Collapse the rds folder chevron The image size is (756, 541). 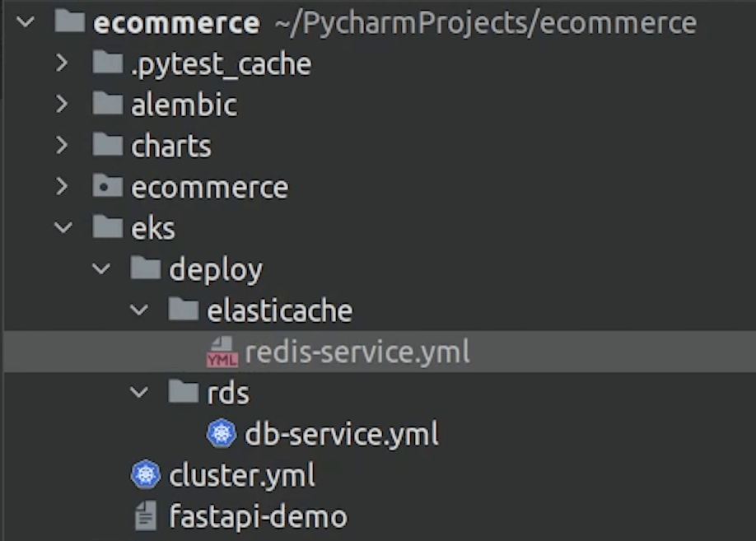pos(139,393)
